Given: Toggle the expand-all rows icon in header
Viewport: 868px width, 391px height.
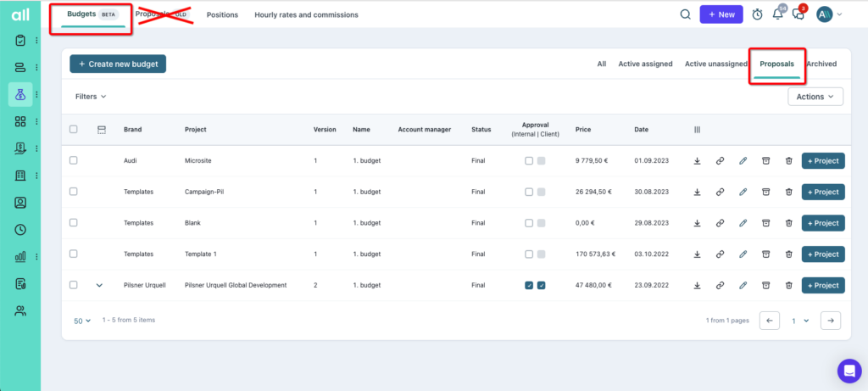Looking at the screenshot, I should point(102,130).
